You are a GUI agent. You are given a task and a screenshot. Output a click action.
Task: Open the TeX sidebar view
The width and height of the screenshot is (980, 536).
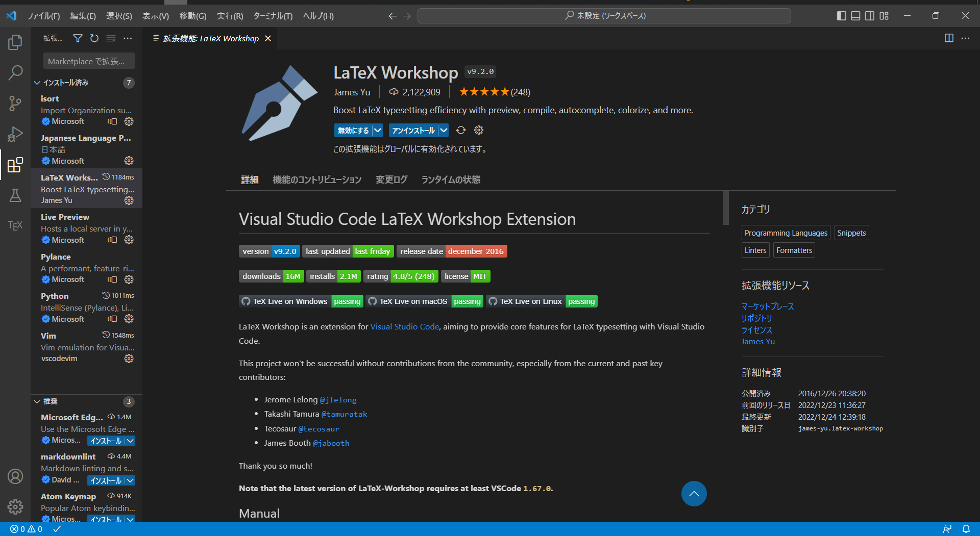click(15, 225)
